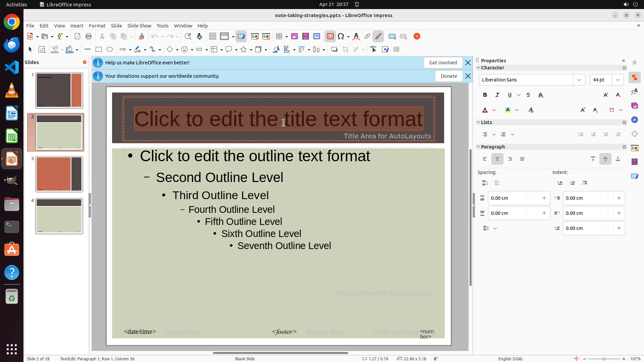This screenshot has height=362, width=644.
Task: Click the Insert Table icon
Action: (279, 37)
